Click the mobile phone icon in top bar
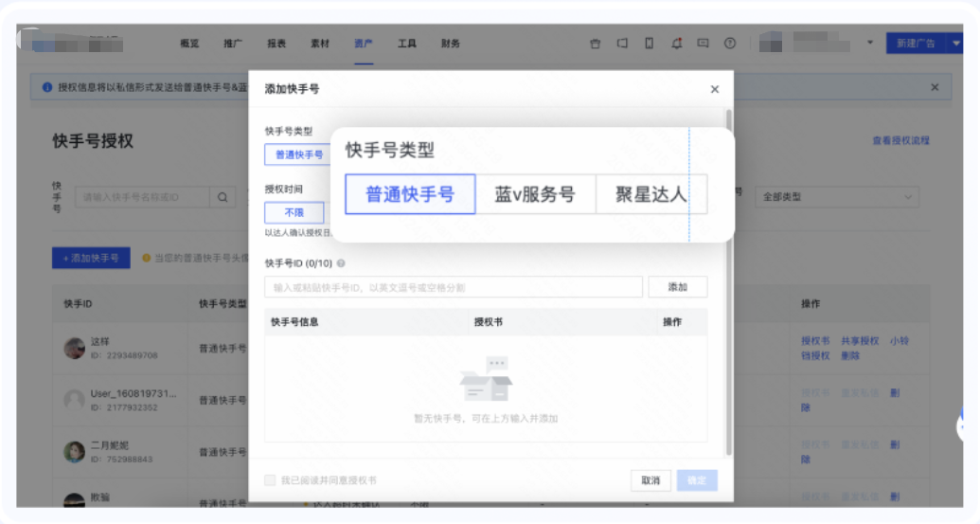The height and width of the screenshot is (524, 980). click(650, 44)
